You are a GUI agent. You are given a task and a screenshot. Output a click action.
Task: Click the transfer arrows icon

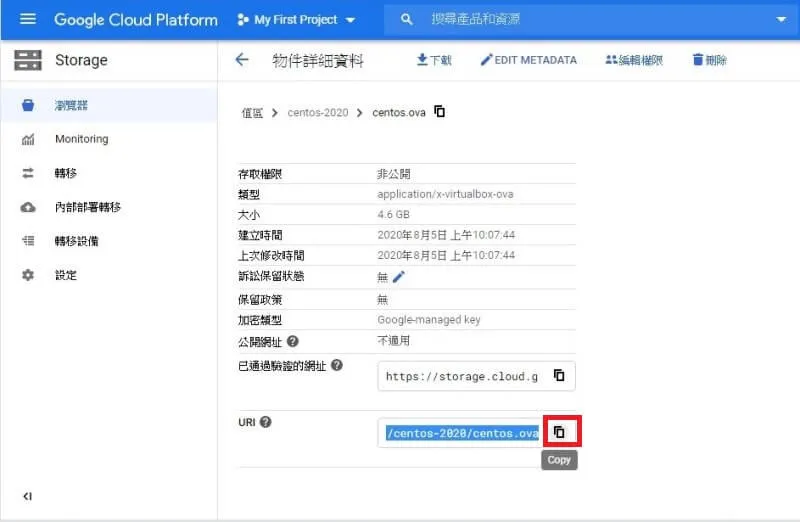point(28,173)
